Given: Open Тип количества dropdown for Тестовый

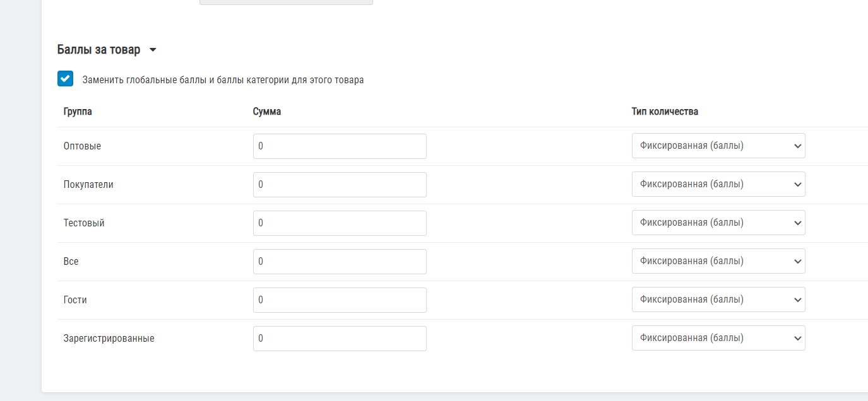Looking at the screenshot, I should tap(718, 223).
